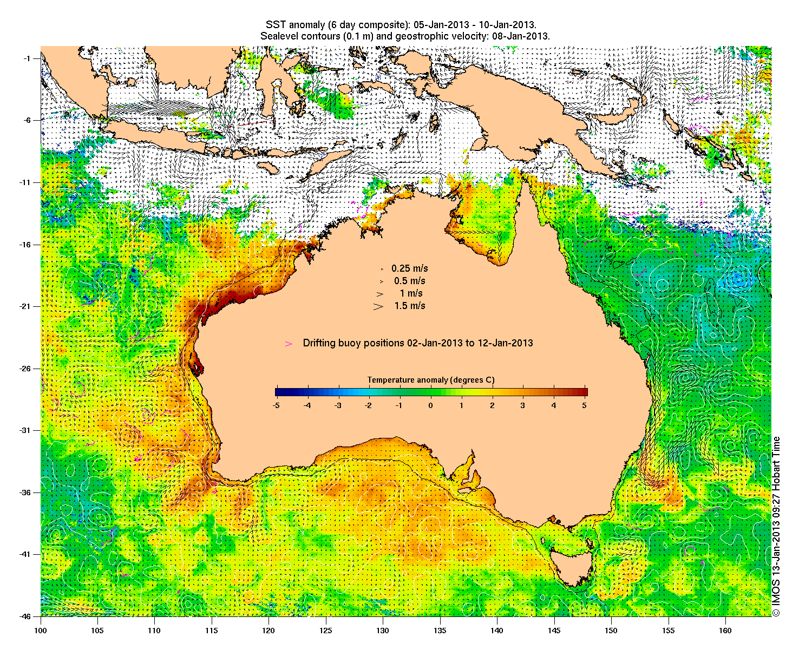Image resolution: width=812 pixels, height=663 pixels.
Task: Click the IMOS copyright timestamp text
Action: pos(776,526)
